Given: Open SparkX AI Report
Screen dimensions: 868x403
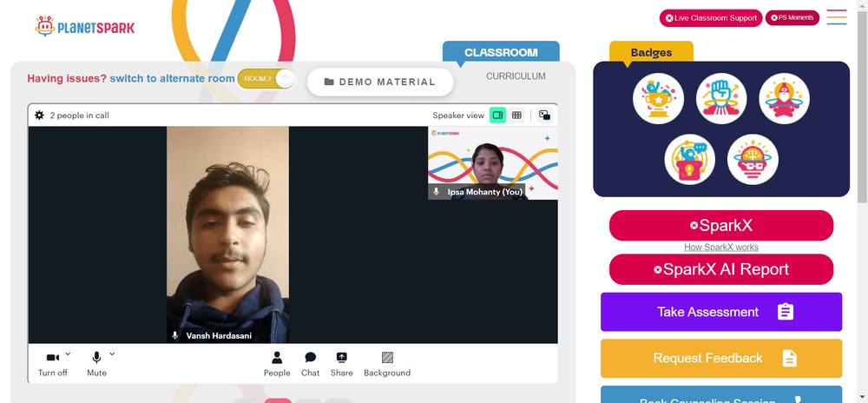Looking at the screenshot, I should point(721,269).
